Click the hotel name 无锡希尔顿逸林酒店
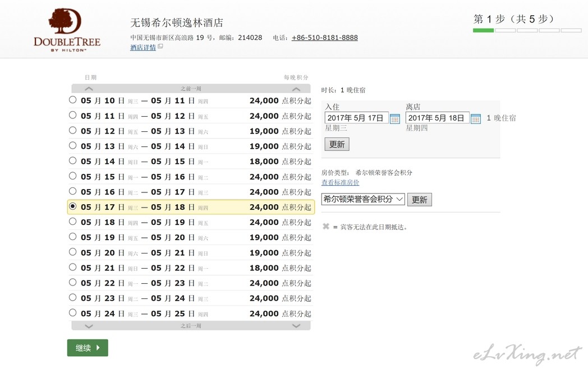 click(x=177, y=22)
